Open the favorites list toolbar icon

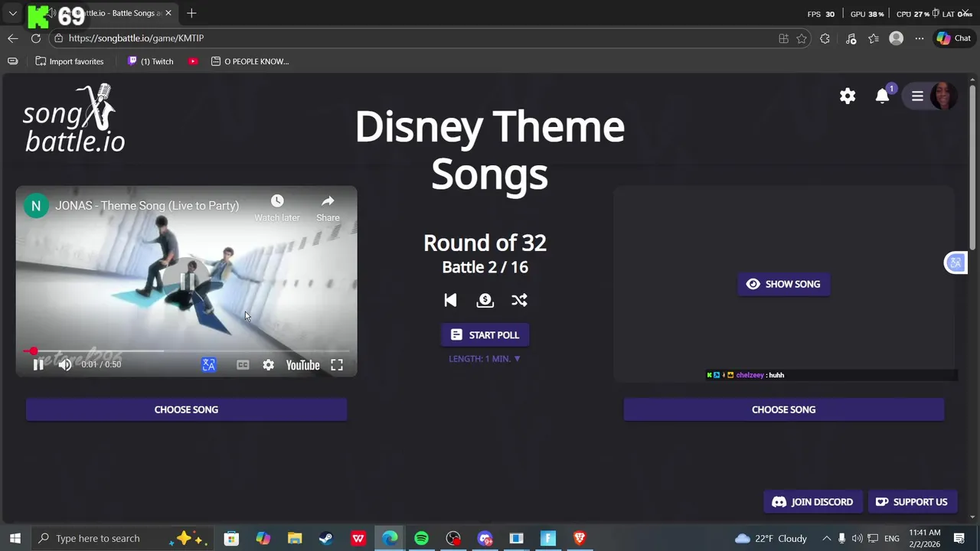874,38
